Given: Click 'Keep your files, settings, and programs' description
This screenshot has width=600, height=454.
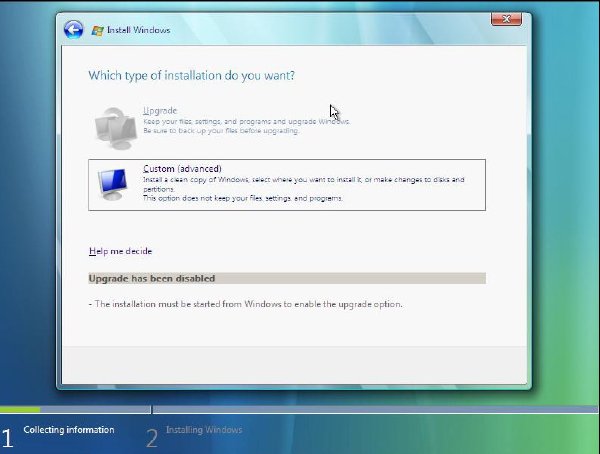Looking at the screenshot, I should click(x=246, y=121).
